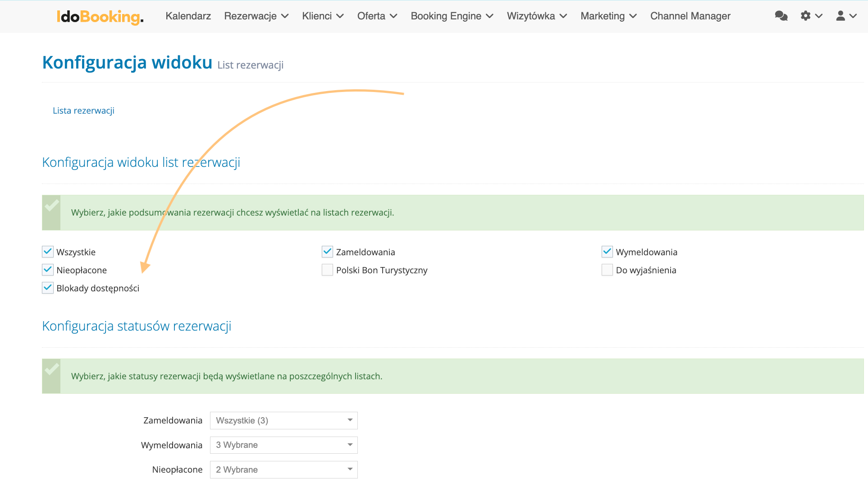Viewport: 868px width, 497px height.
Task: Open the Zameldowania status dropdown
Action: click(283, 420)
